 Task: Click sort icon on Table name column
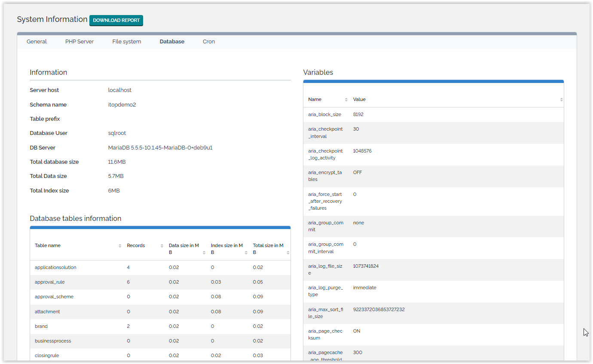click(120, 246)
